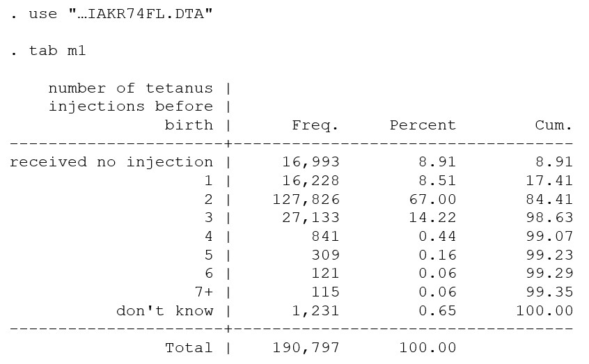
Task: Click the cumulative value 98.63
Action: point(549,218)
